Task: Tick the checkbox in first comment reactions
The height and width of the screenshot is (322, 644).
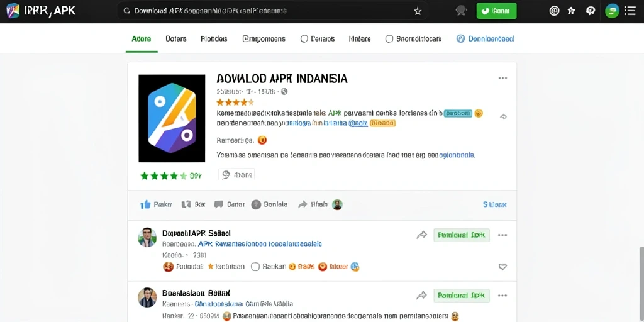Action: [x=255, y=267]
